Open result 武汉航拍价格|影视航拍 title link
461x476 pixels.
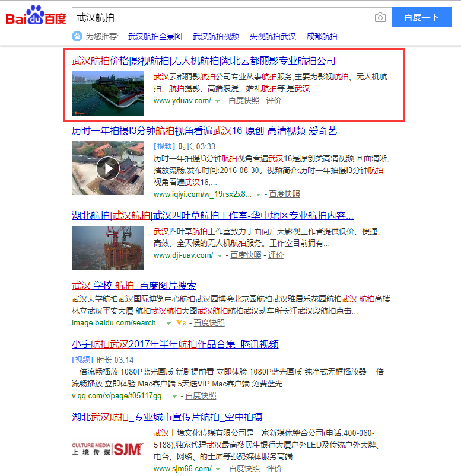204,60
